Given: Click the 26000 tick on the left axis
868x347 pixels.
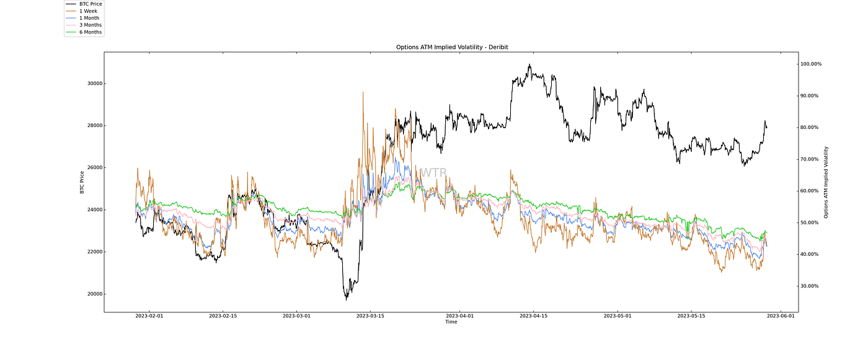Looking at the screenshot, I should [94, 168].
